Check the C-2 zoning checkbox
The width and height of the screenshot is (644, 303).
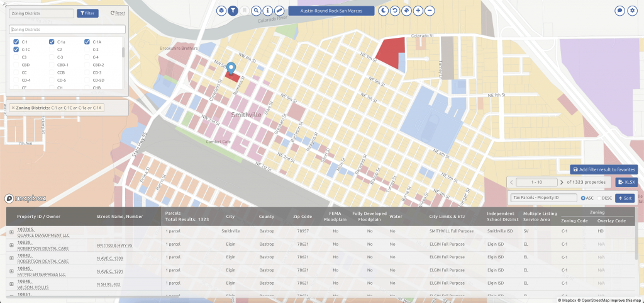(87, 49)
